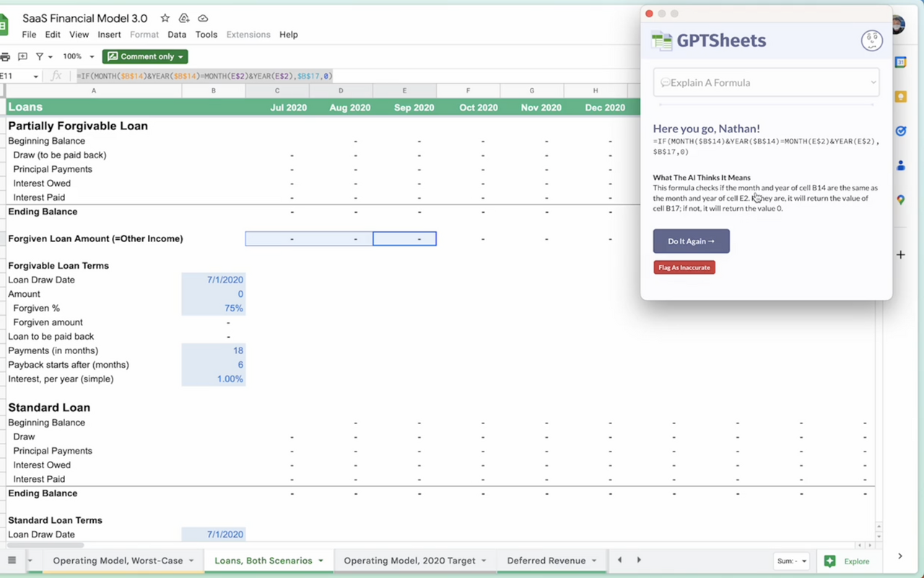
Task: Click the add comment toolbar icon
Action: point(22,56)
